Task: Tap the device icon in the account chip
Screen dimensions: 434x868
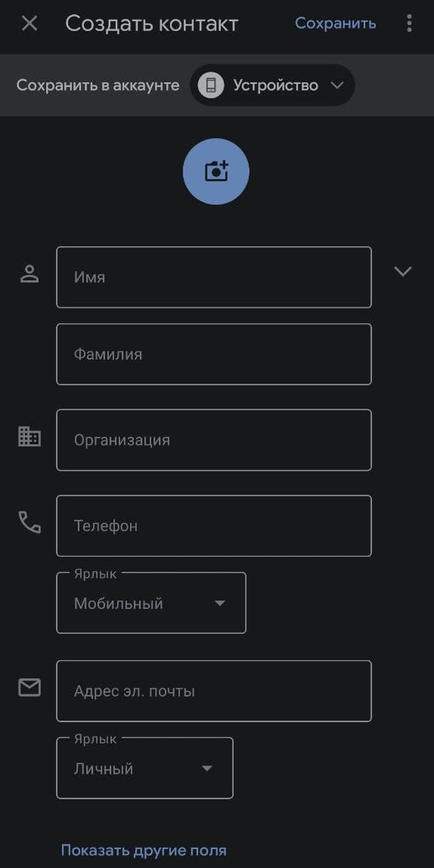Action: pyautogui.click(x=211, y=85)
